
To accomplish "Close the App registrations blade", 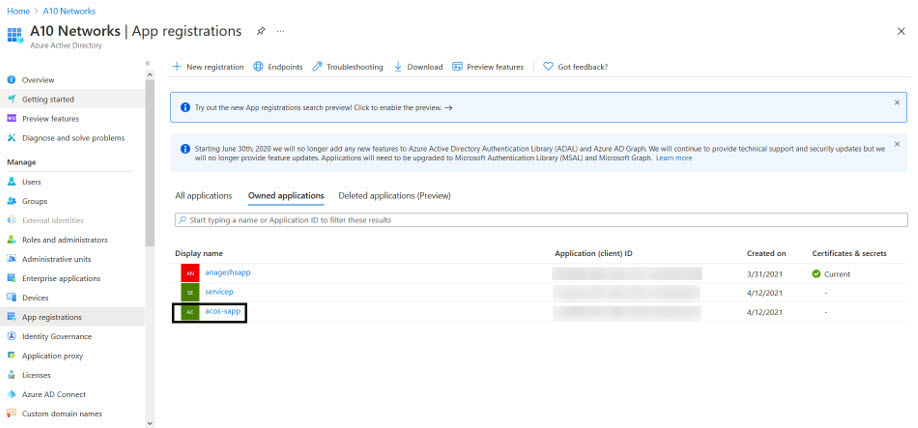I will pos(901,32).
